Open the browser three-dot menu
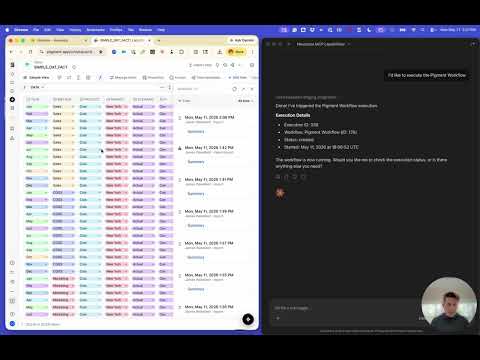Image resolution: width=480 pixels, height=360 pixels. tap(252, 52)
